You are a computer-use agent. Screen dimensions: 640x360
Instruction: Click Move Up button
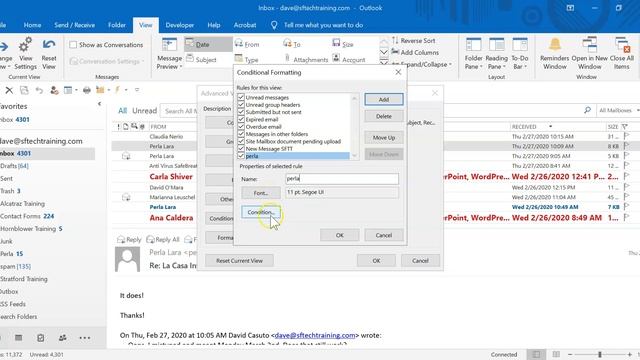[x=384, y=138]
